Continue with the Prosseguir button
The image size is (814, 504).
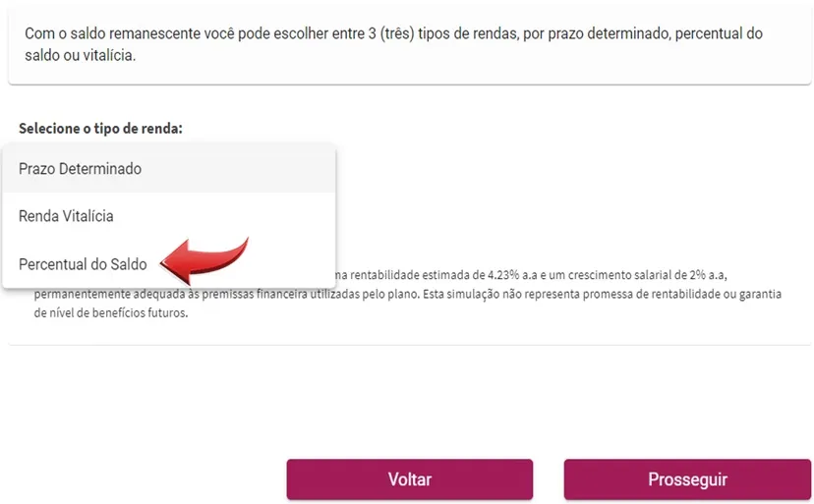pos(687,479)
